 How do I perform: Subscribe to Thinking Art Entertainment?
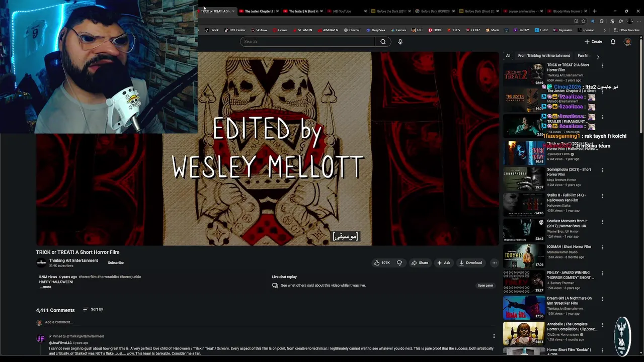[115, 262]
